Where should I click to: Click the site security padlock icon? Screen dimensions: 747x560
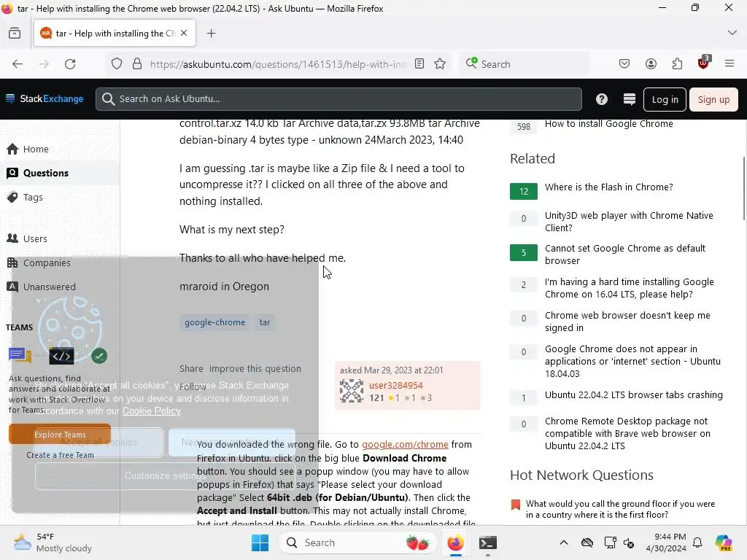(x=137, y=64)
